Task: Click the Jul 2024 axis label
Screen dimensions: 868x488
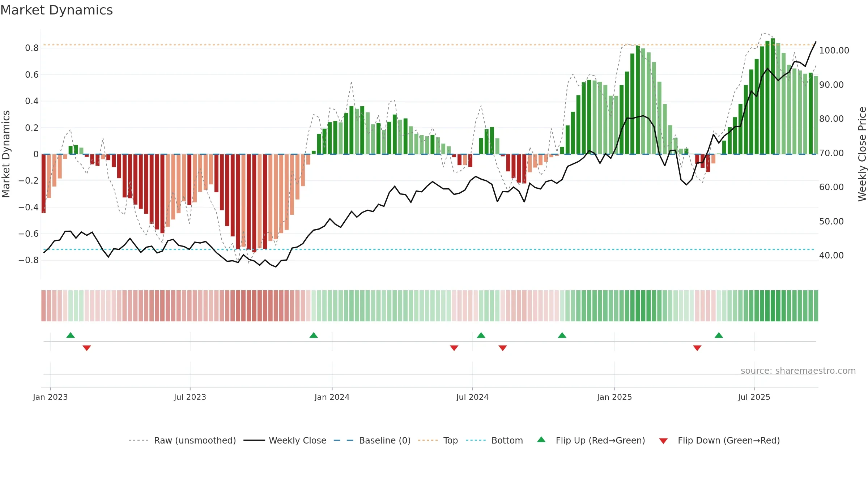Action: pos(472,397)
